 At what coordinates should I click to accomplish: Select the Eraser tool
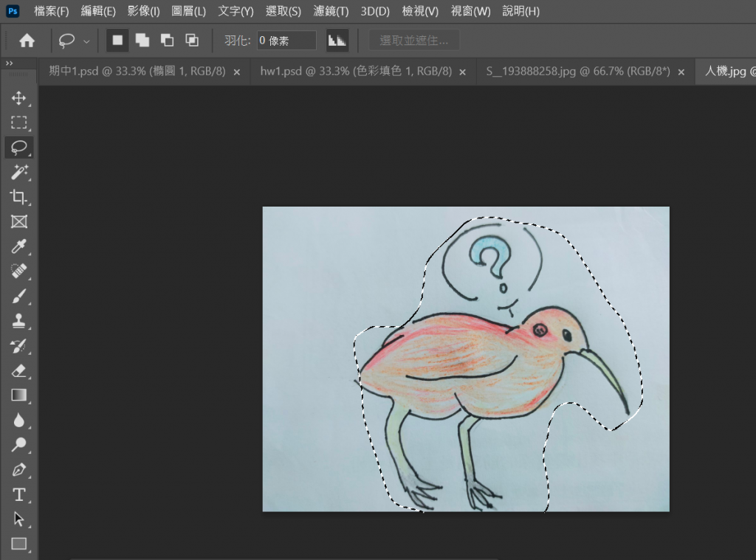click(19, 370)
